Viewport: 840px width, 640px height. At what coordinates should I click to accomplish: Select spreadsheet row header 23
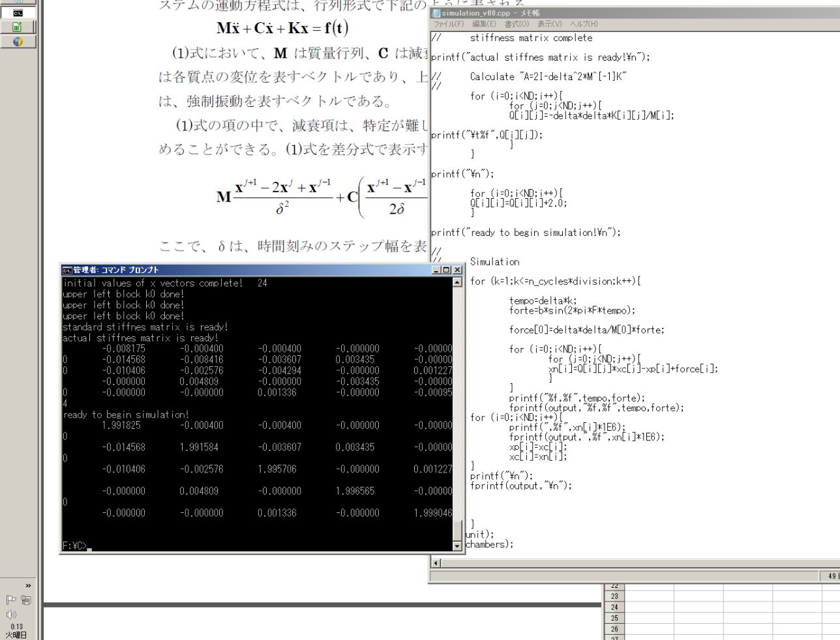(614, 596)
